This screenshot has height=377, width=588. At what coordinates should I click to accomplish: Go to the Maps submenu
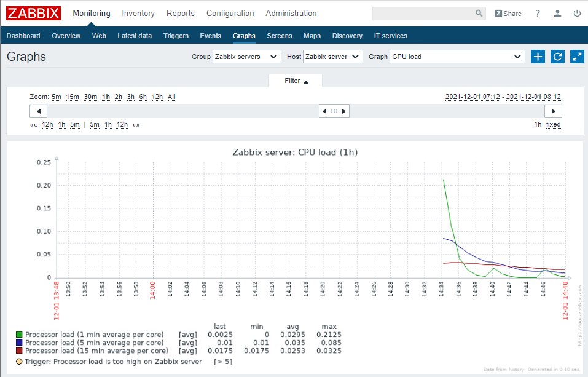point(312,36)
